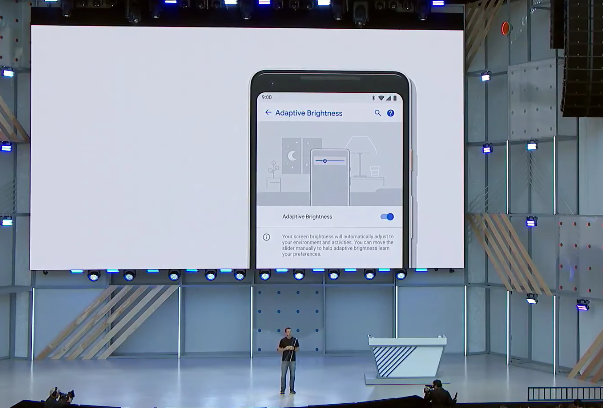
Task: Turn off the Adaptive Brightness switch
Action: (x=387, y=216)
